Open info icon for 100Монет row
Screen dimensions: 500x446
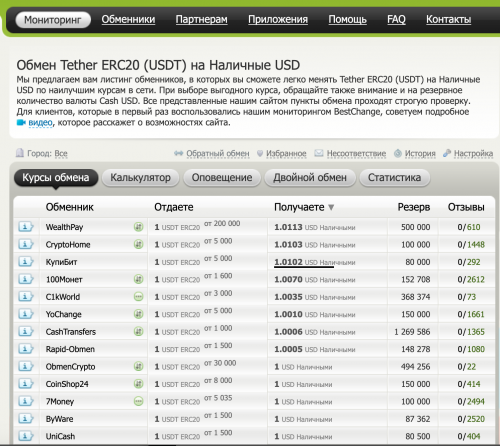click(x=26, y=279)
